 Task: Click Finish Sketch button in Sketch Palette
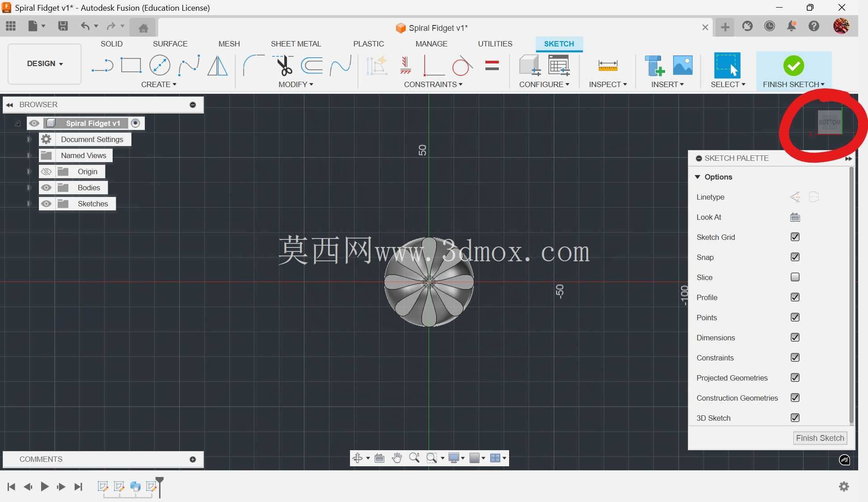[x=820, y=438]
